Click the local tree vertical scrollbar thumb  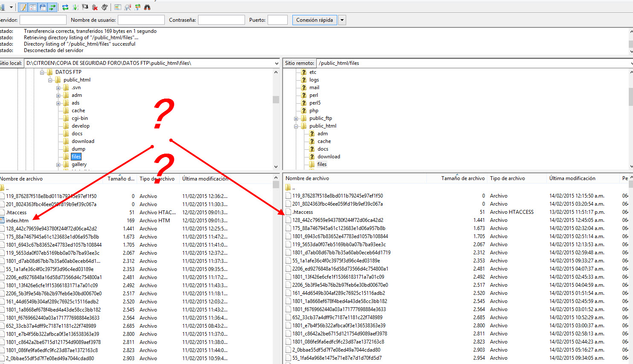click(276, 99)
